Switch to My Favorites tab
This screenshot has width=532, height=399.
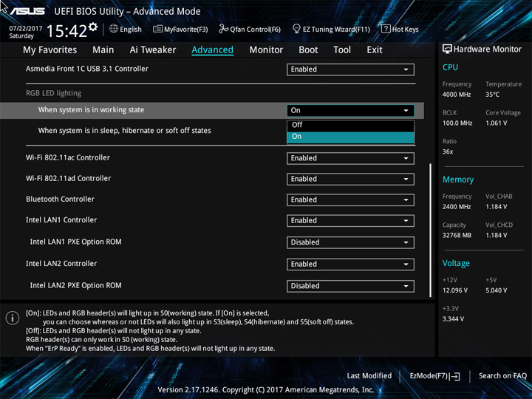[x=50, y=50]
